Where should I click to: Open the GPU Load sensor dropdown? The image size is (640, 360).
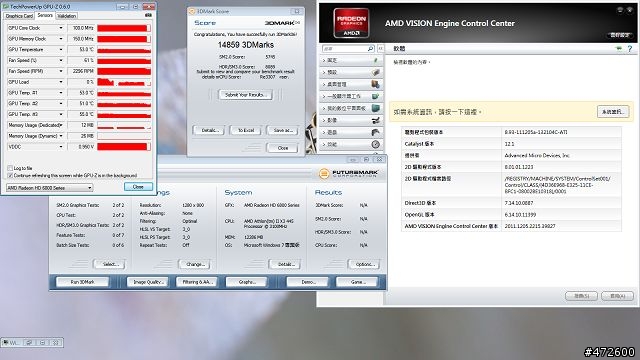pyautogui.click(x=61, y=82)
